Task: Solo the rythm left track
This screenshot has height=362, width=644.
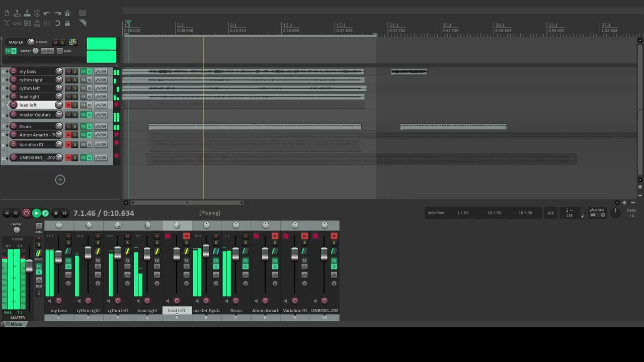Action: (75, 88)
